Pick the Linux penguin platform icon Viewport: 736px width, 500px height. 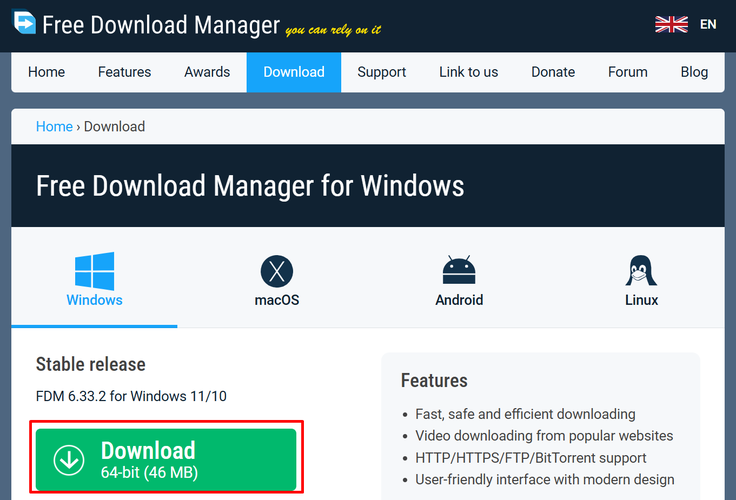(x=641, y=271)
